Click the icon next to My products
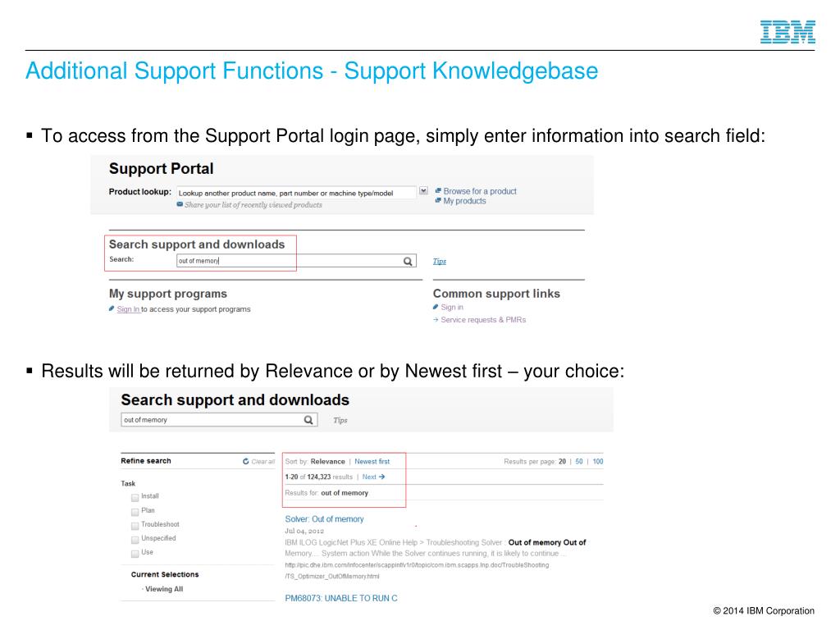Screen dimensions: 840x630 pyautogui.click(x=438, y=200)
